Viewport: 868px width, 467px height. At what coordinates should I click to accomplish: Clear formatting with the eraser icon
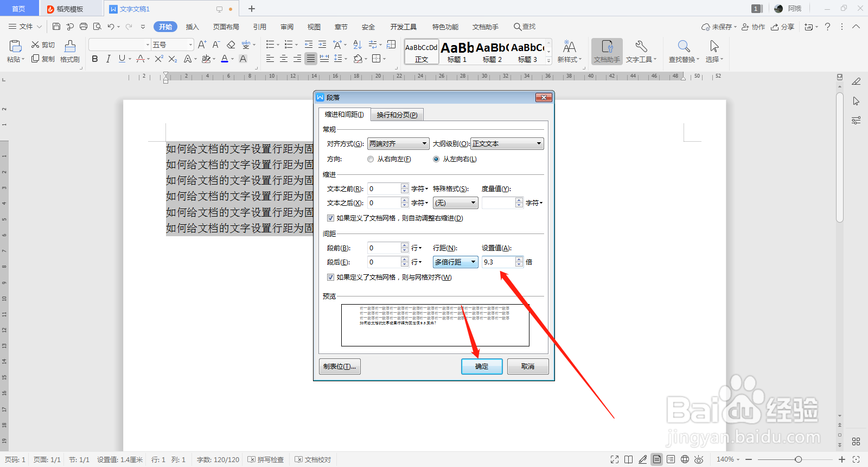point(231,45)
